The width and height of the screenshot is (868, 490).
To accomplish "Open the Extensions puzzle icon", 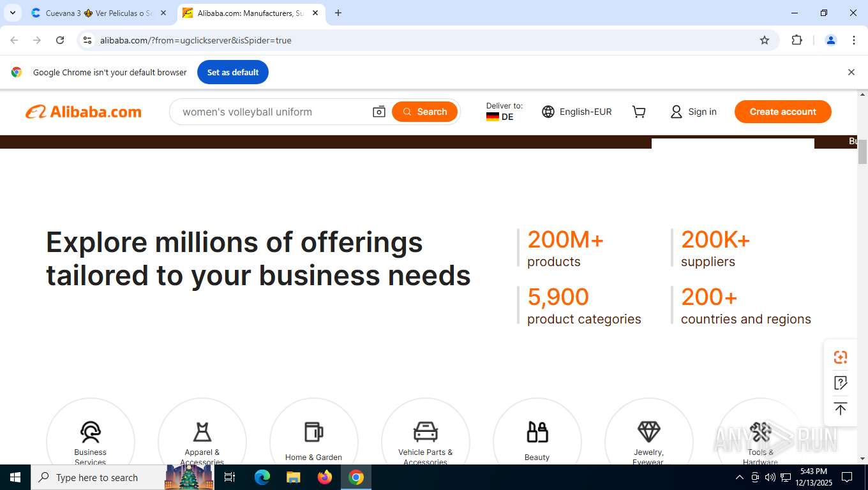I will pos(797,40).
